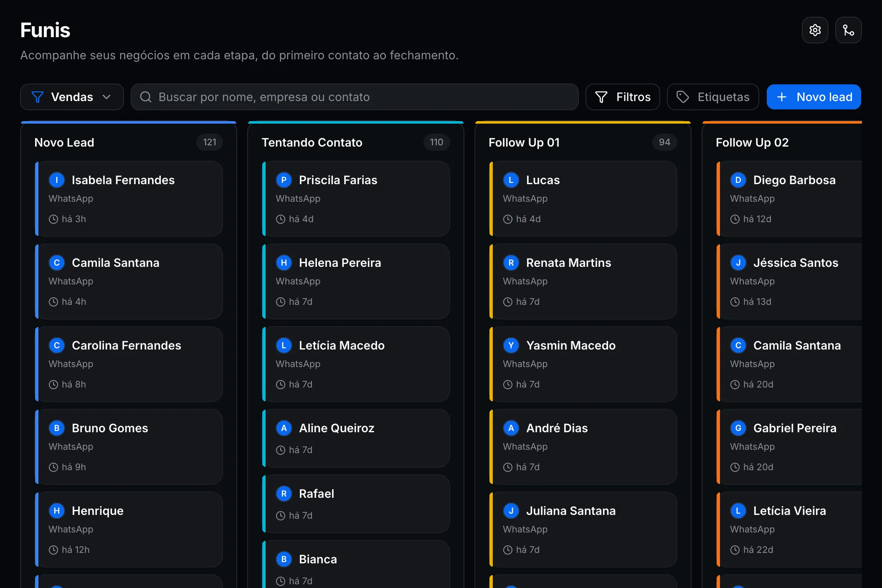Click the 121 count badge
882x588 pixels.
[210, 142]
